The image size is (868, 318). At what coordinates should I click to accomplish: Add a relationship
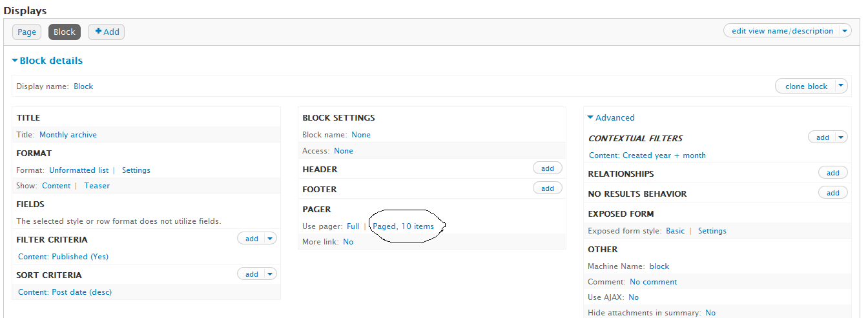point(833,173)
